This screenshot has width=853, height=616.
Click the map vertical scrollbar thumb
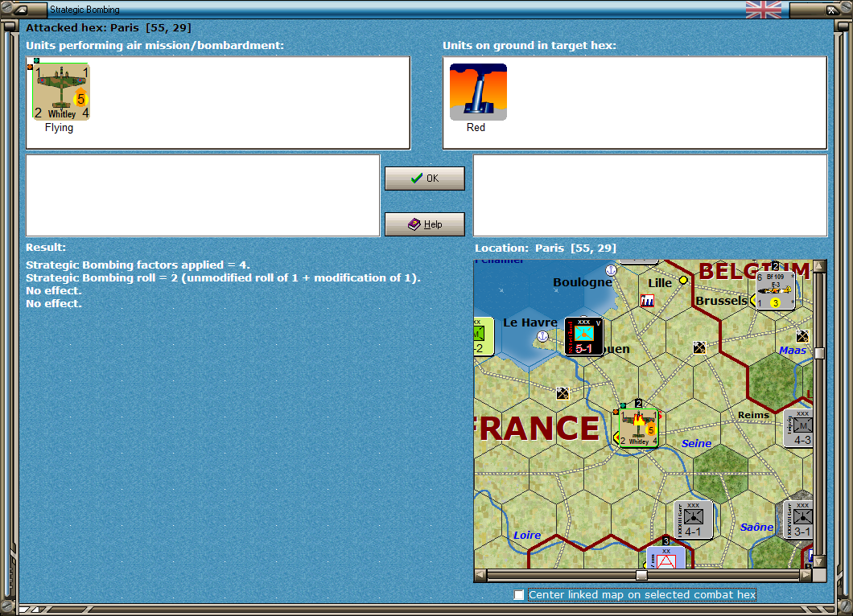(819, 353)
